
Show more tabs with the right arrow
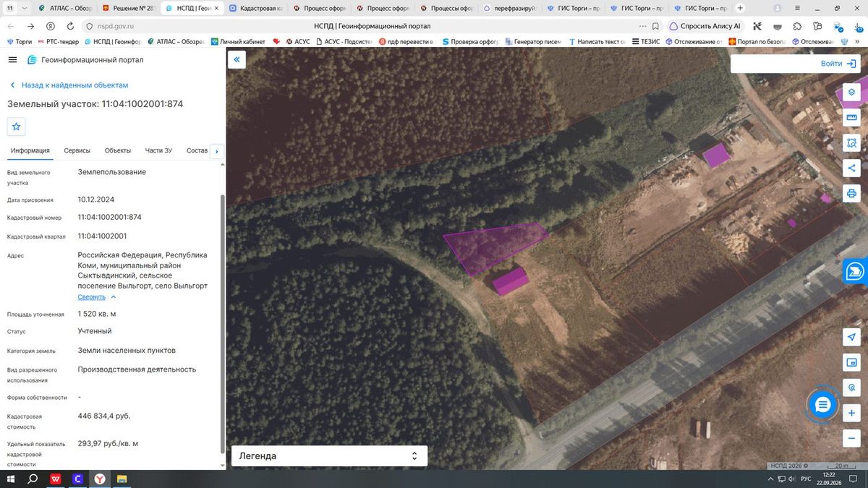(216, 151)
